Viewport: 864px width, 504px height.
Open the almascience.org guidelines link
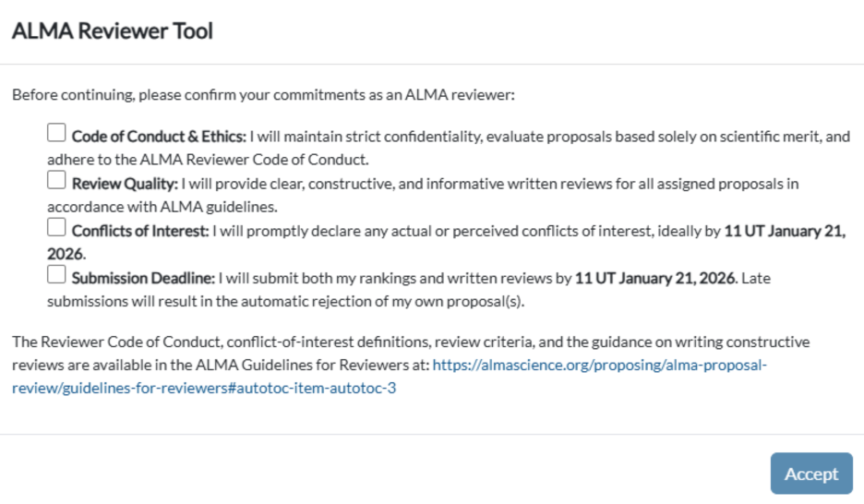(x=599, y=365)
